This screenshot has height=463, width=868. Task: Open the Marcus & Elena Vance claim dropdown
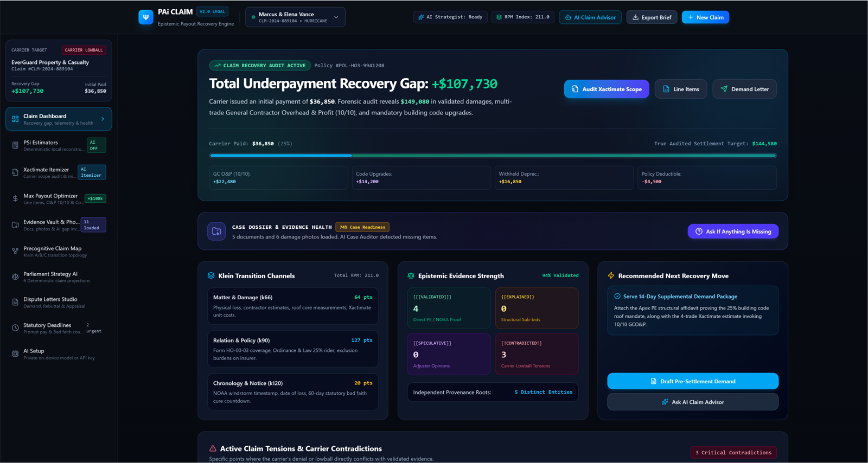click(x=295, y=17)
